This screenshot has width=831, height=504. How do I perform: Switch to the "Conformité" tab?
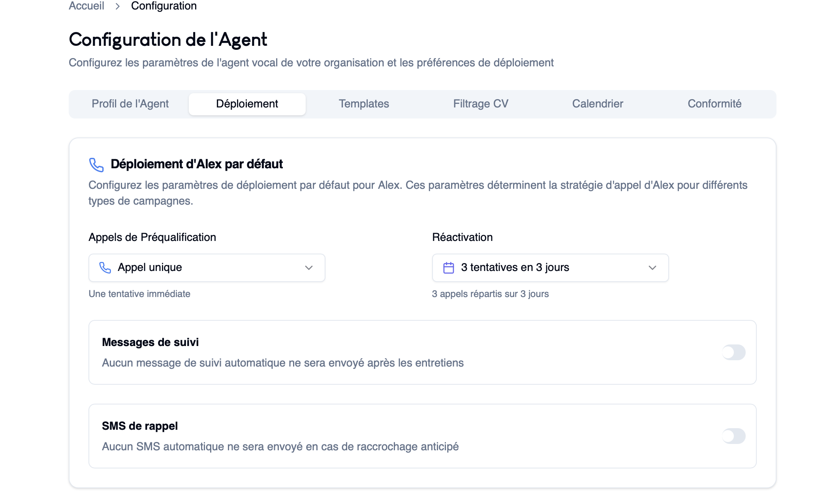[x=714, y=104]
